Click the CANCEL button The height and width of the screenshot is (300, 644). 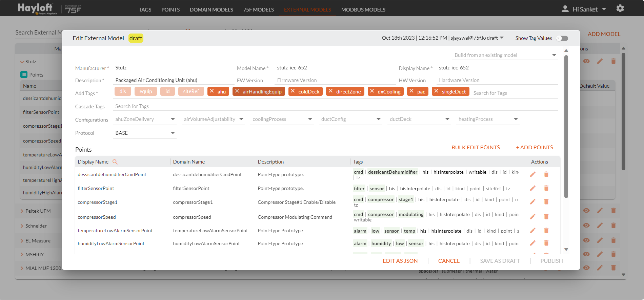[449, 261]
